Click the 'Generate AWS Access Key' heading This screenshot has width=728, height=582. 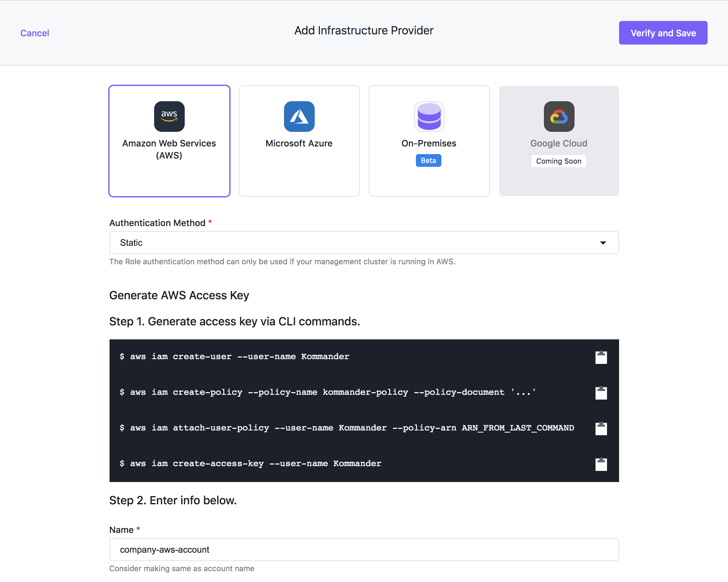click(179, 295)
